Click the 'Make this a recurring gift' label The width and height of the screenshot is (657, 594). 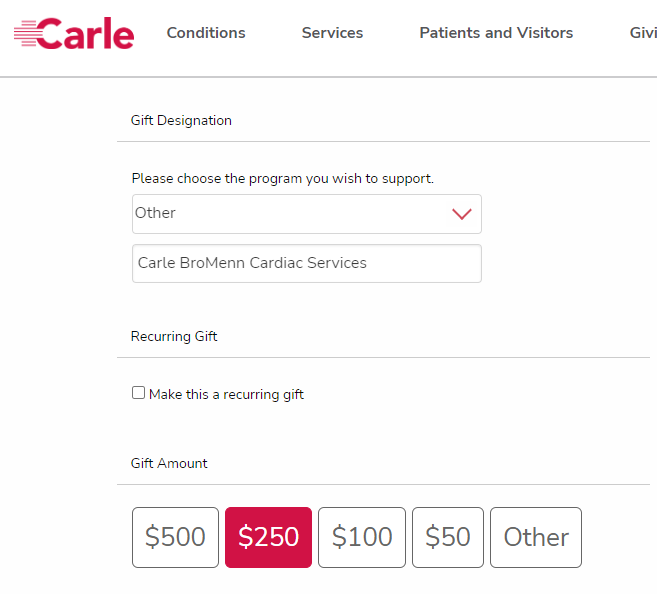[x=226, y=395]
